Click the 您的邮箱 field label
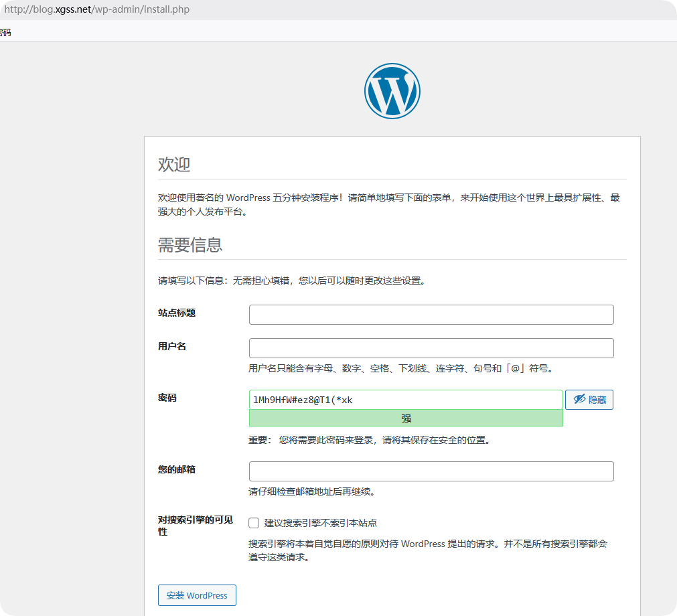 click(177, 469)
